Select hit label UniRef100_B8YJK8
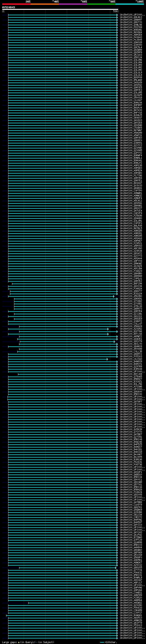146x644 pixels. [131, 374]
